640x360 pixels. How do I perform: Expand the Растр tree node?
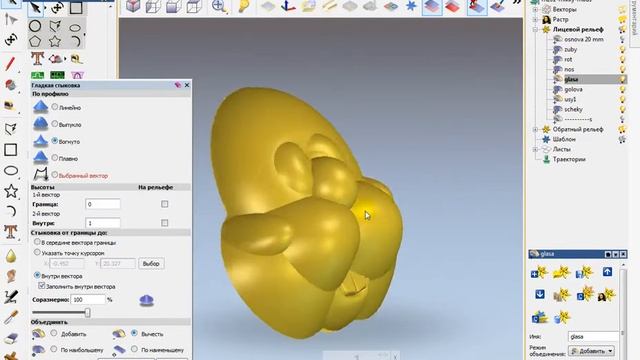pos(535,19)
